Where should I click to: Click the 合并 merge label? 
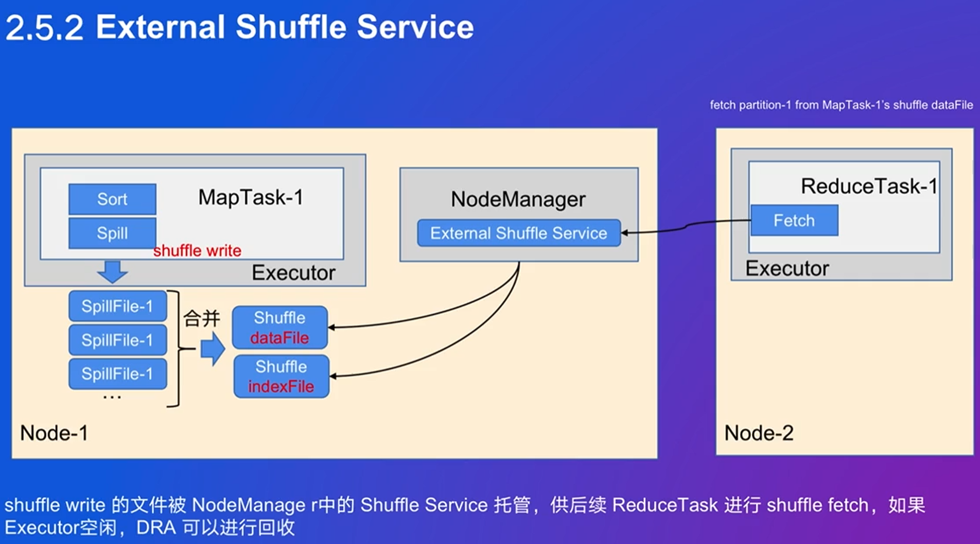201,318
